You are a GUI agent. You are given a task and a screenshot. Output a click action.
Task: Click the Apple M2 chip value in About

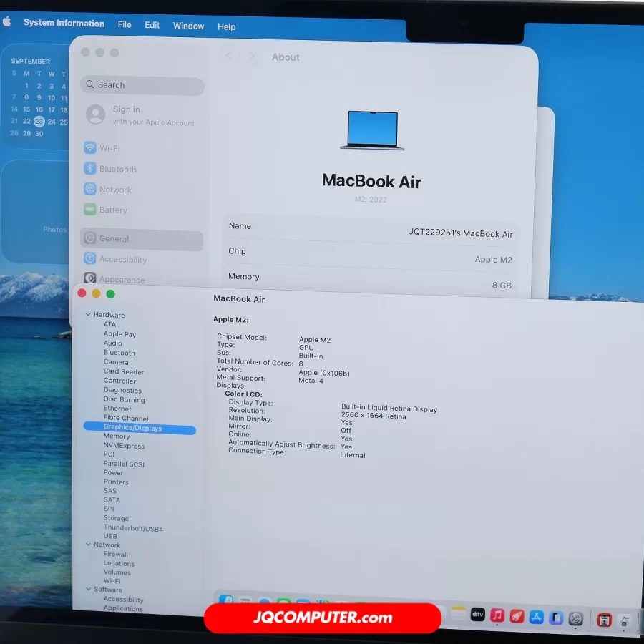(x=493, y=259)
